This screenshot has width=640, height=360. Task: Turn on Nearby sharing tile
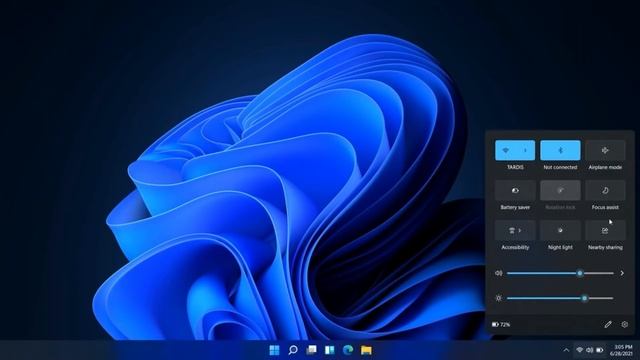(605, 230)
